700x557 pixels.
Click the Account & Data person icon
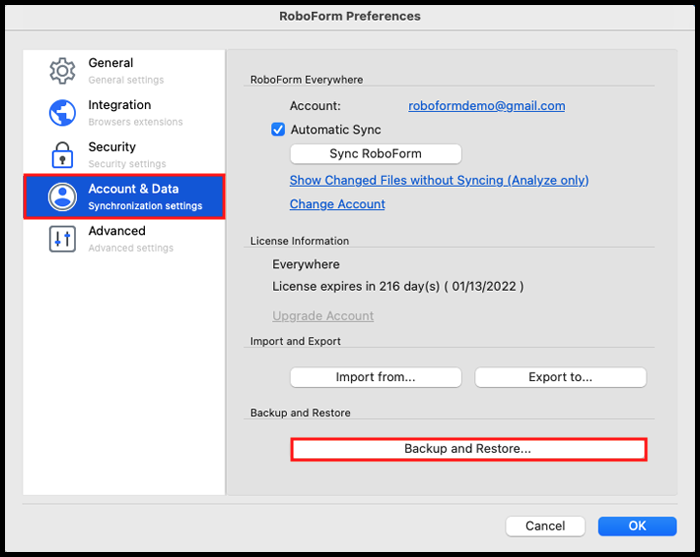click(x=62, y=197)
